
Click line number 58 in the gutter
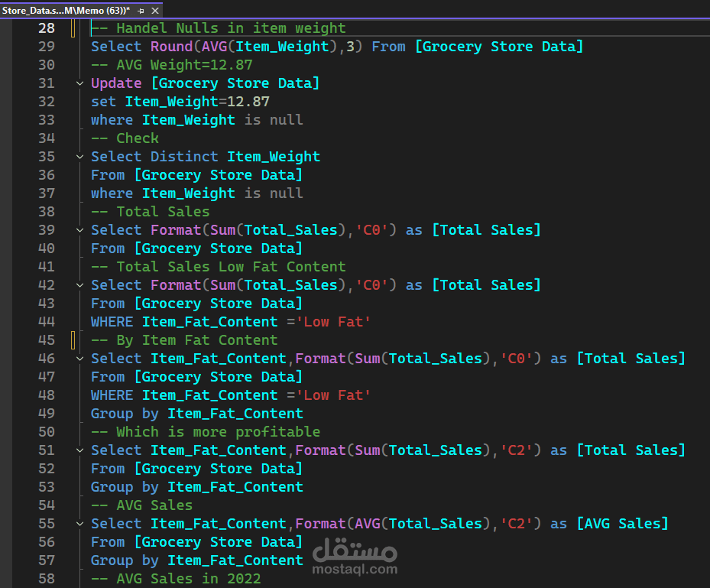coord(46,579)
